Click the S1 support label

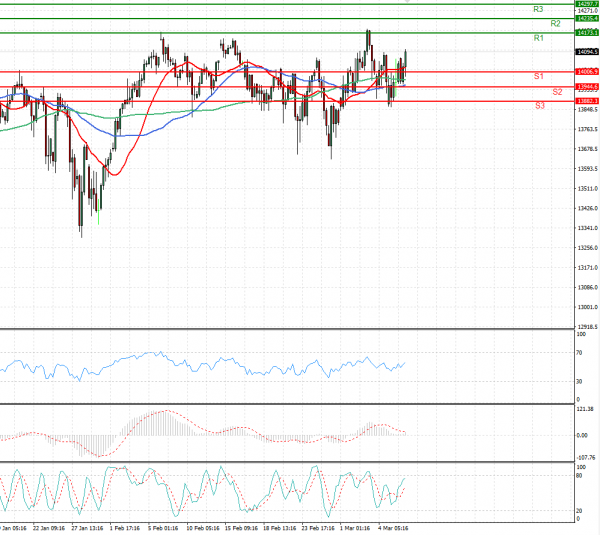(x=538, y=76)
